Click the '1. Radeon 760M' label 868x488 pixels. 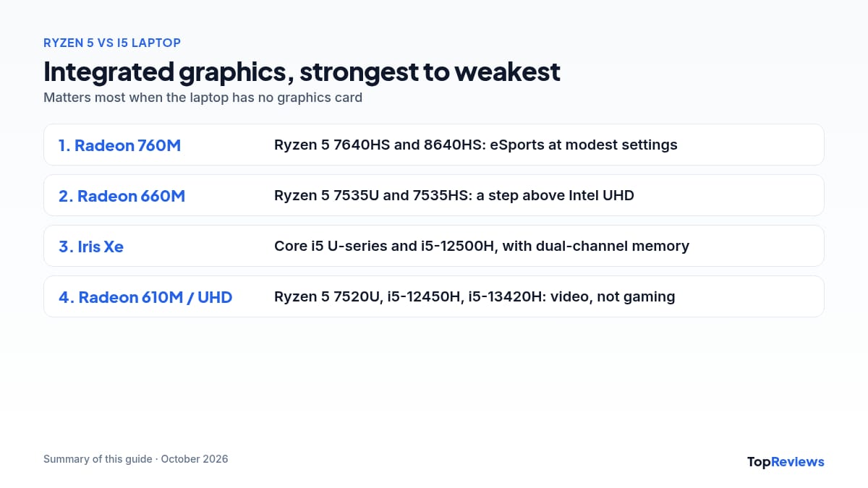tap(119, 145)
